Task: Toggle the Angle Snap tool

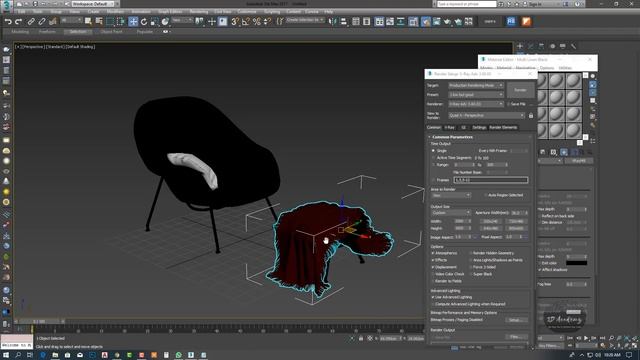Action: (246, 21)
